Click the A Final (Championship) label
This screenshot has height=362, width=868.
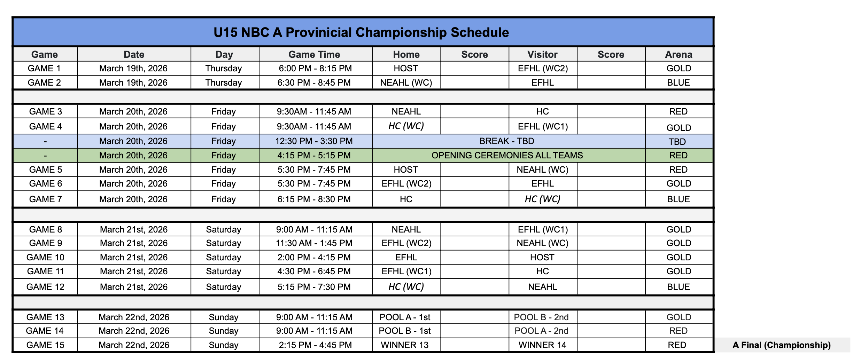point(781,345)
